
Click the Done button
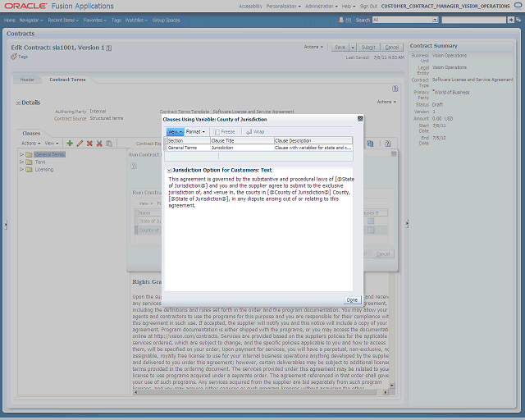click(x=352, y=300)
